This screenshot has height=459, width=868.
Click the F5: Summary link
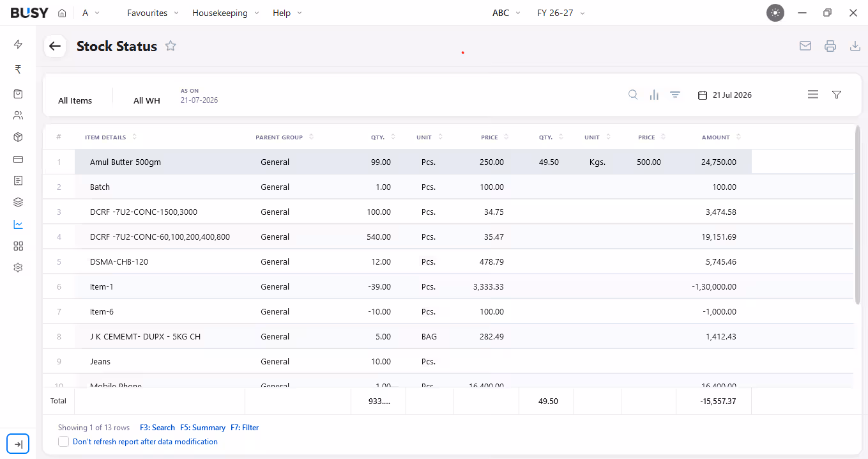202,428
